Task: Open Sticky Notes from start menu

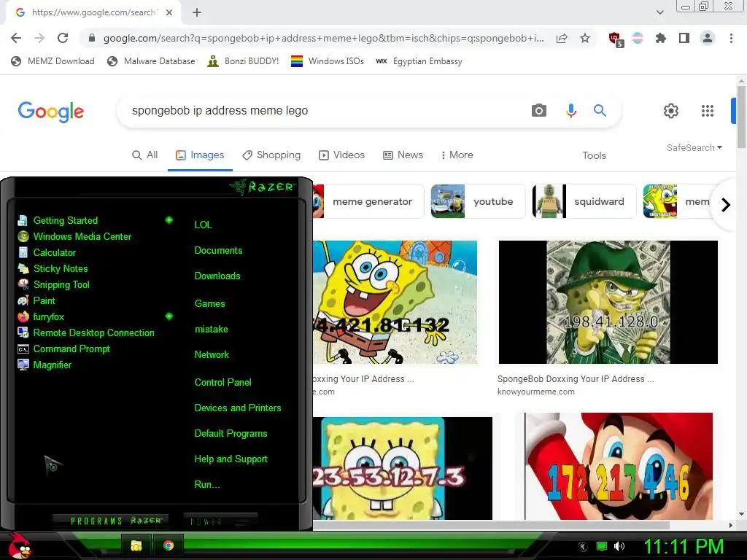Action: [x=61, y=268]
